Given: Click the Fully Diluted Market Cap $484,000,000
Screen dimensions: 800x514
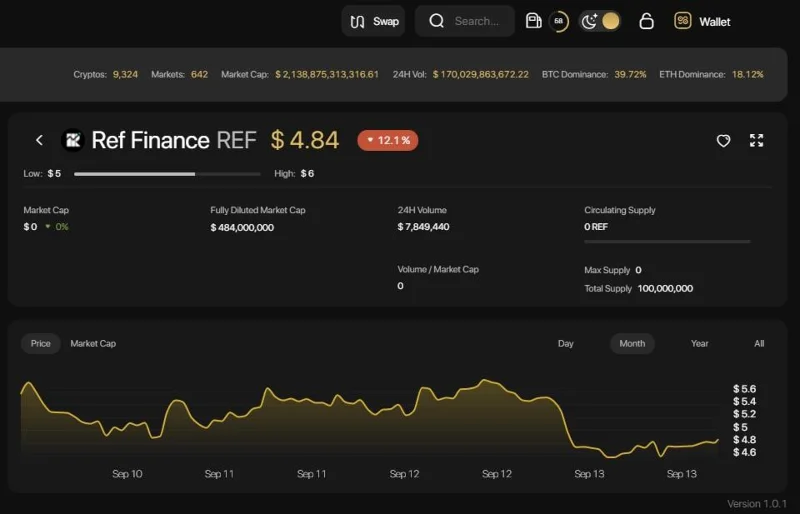Looking at the screenshot, I should (x=242, y=228).
